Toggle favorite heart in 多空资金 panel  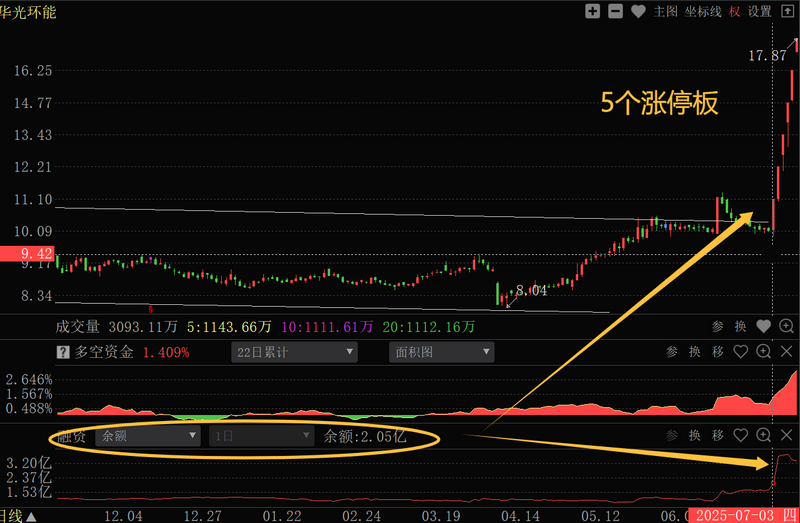pyautogui.click(x=741, y=352)
